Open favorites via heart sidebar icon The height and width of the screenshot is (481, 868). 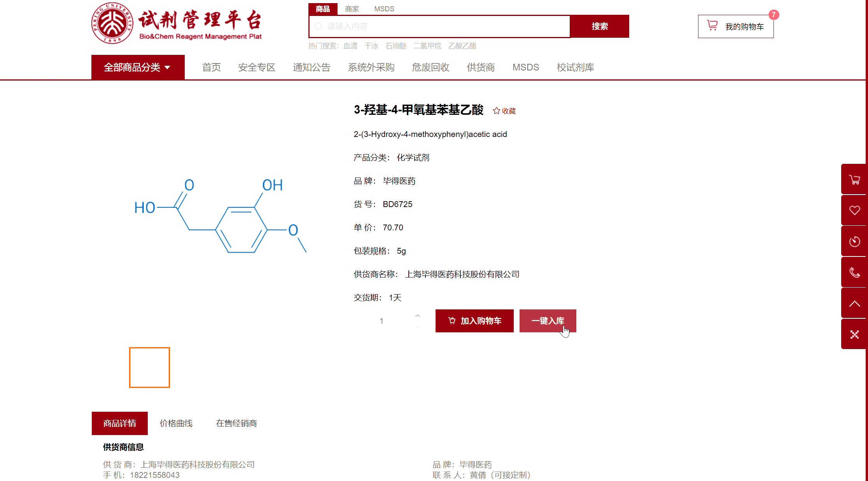(x=854, y=211)
